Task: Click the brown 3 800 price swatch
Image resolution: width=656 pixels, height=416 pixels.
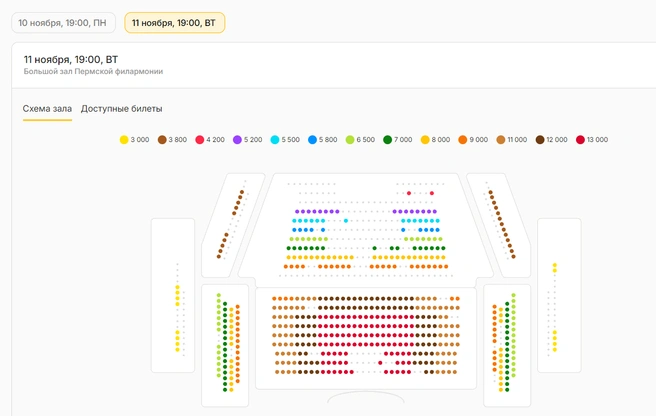Action: tap(162, 140)
